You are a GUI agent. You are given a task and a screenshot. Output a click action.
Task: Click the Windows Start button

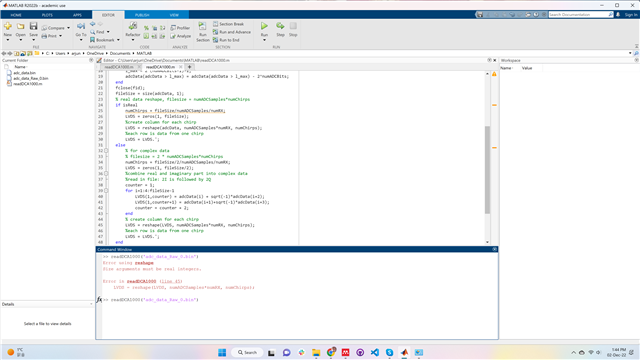[x=222, y=353]
